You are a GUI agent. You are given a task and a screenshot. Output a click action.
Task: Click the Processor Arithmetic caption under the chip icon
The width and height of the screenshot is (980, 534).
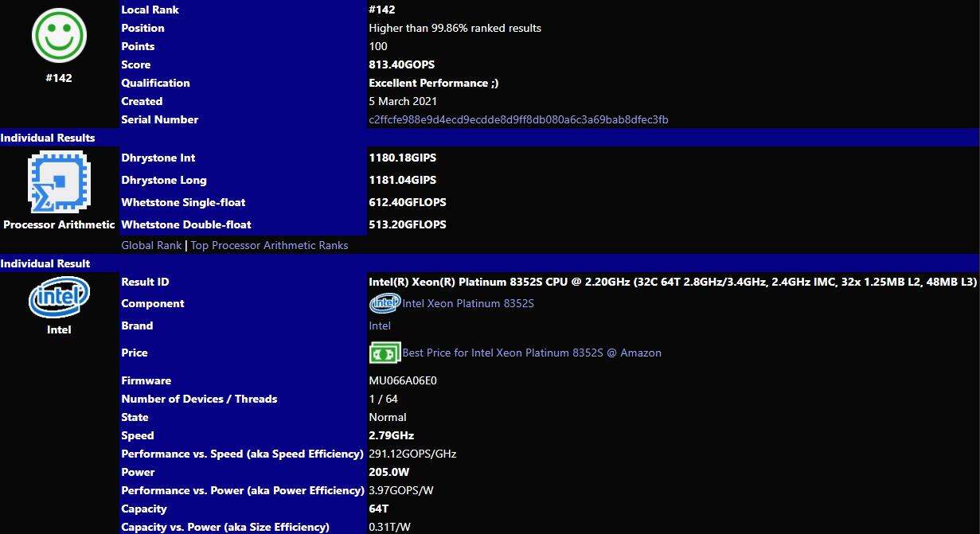[x=59, y=224]
